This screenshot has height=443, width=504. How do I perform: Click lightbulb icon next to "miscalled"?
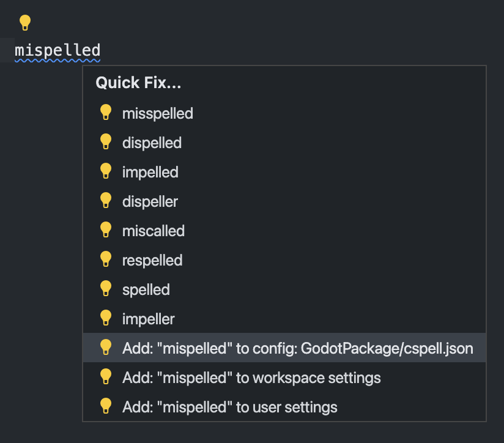(106, 230)
